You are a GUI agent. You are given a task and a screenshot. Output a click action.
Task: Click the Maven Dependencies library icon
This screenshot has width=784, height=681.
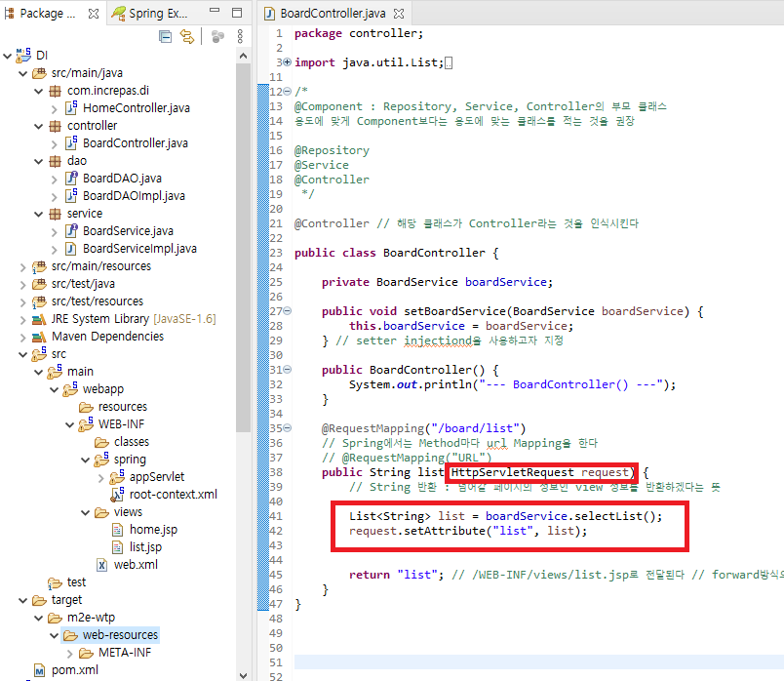[x=39, y=338]
